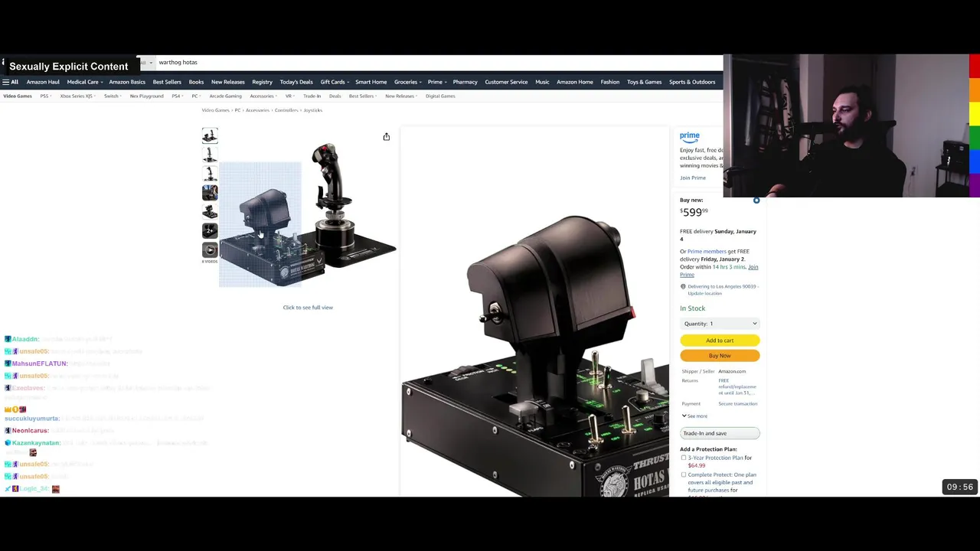Click Amazon.com seller link
980x551 pixels.
(x=732, y=372)
